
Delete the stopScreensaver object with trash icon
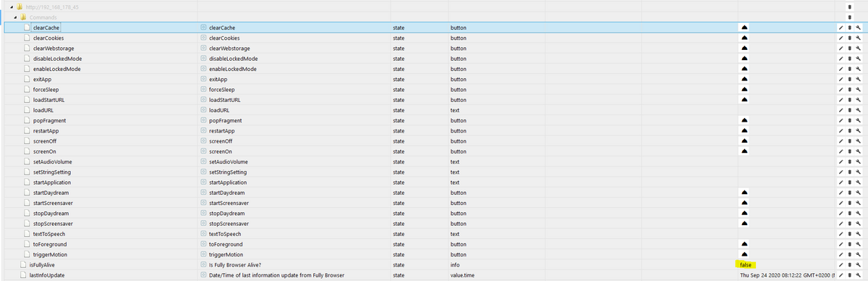(x=849, y=224)
